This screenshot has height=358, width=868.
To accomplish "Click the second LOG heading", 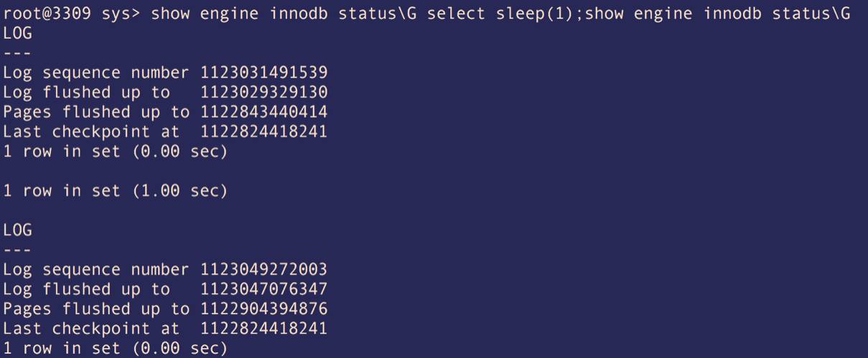I will 18,231.
